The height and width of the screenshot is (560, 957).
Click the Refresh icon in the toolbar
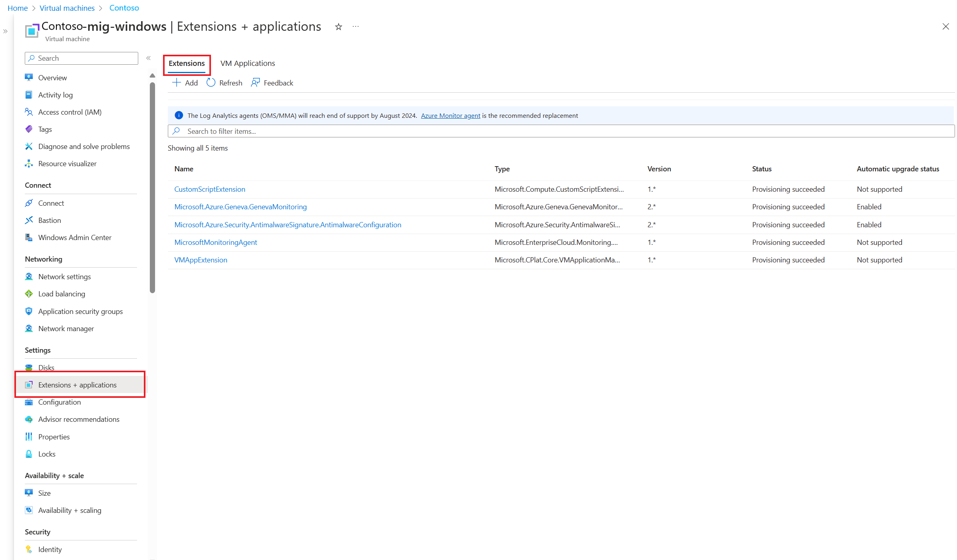tap(211, 83)
